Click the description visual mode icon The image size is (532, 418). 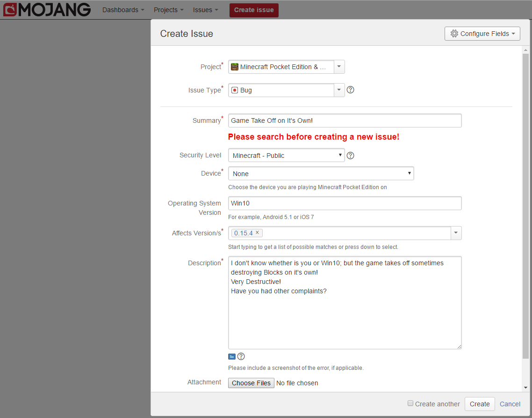(x=232, y=357)
